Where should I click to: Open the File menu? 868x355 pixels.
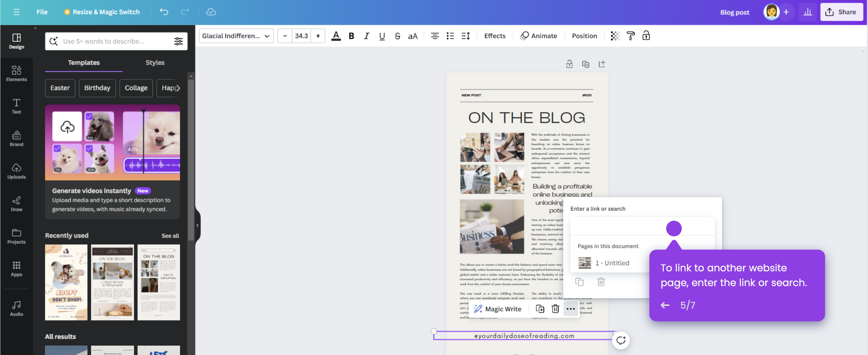point(42,12)
